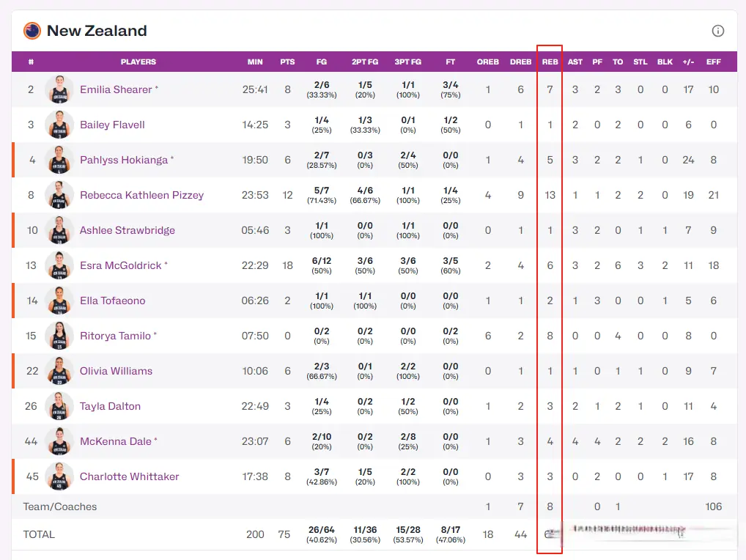Open Emilia Shearer's player profile
The image size is (746, 560).
point(116,89)
